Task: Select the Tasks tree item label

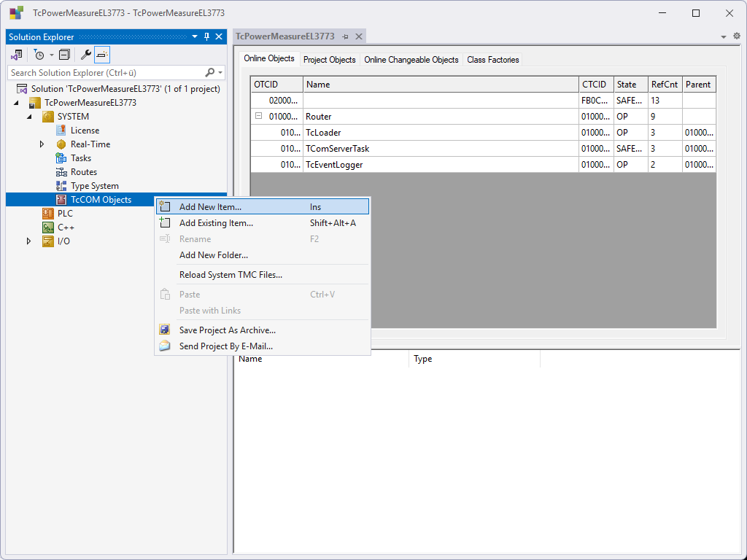Action: 81,158
